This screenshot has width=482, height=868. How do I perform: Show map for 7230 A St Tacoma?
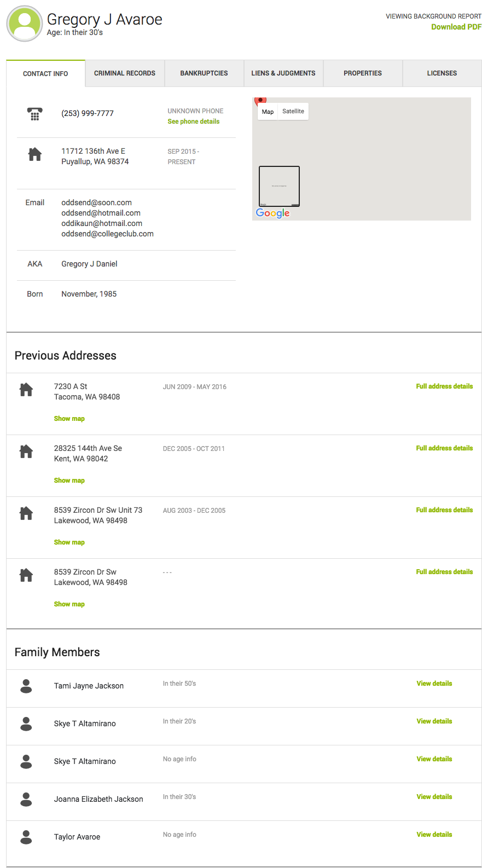(69, 419)
